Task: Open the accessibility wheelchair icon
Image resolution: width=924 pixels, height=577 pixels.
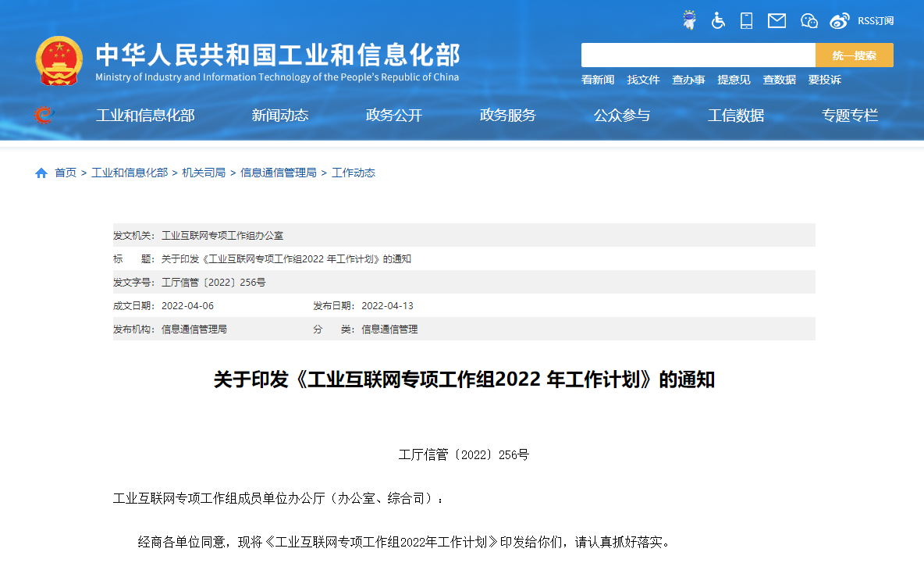Action: tap(718, 20)
